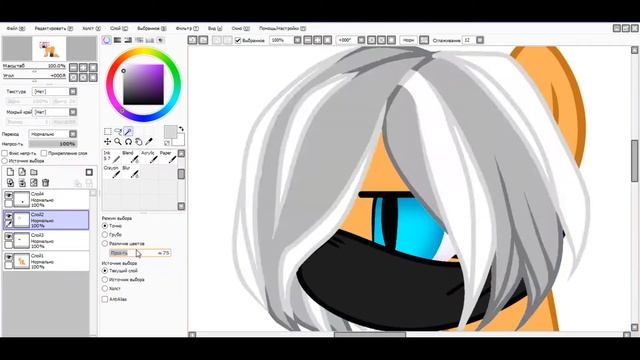Viewport: 640px width, 360px height.
Task: Create a new normal layer
Action: (x=11, y=172)
